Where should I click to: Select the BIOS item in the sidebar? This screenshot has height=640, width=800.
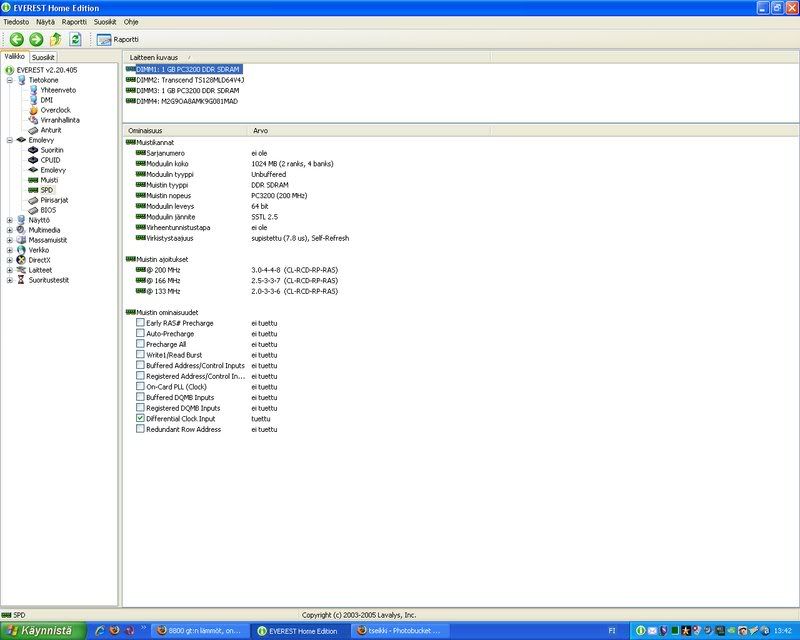pos(48,210)
